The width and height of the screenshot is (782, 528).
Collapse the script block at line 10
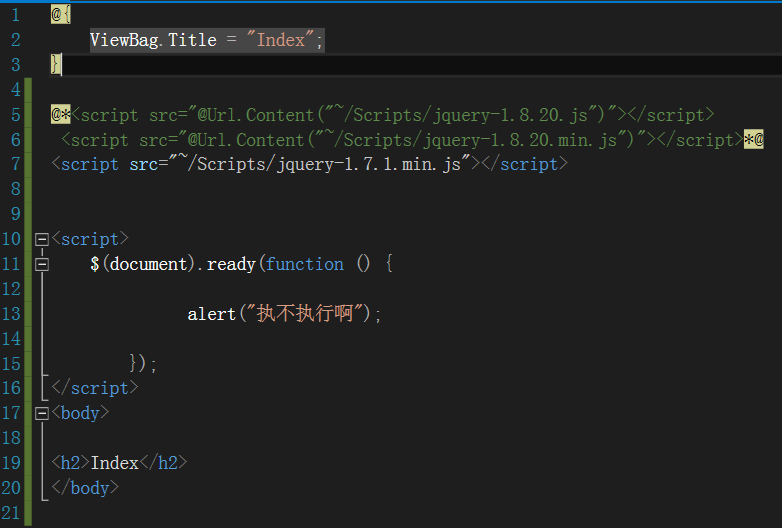[x=42, y=240]
